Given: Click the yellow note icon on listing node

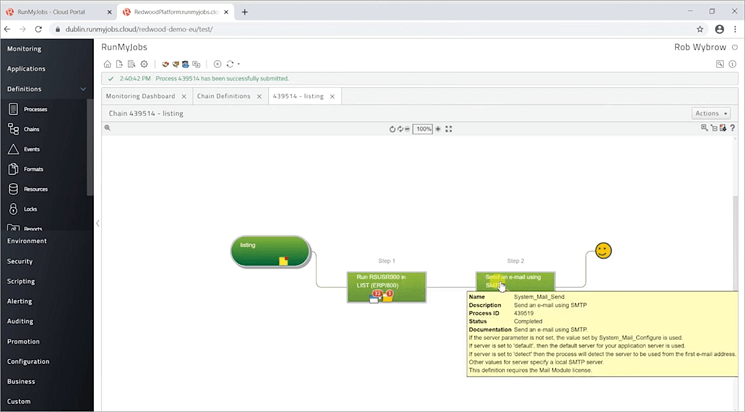Looking at the screenshot, I should 284,260.
